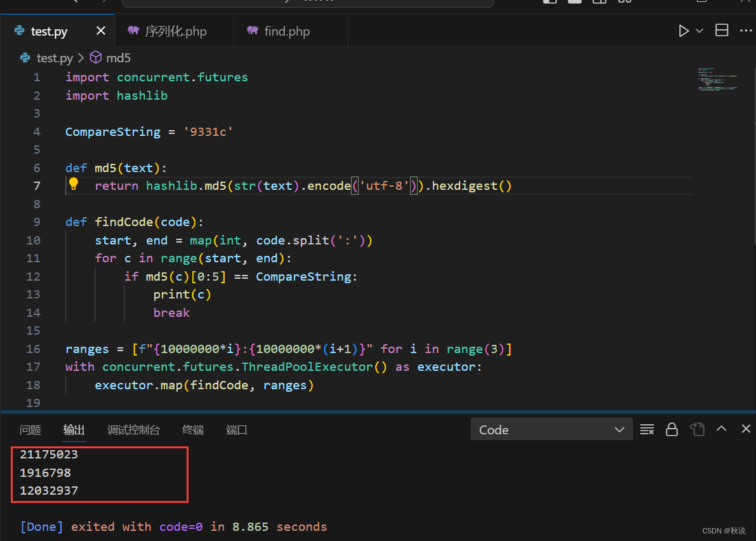Maximize the panel with the chevron icon
The width and height of the screenshot is (756, 541).
[722, 429]
